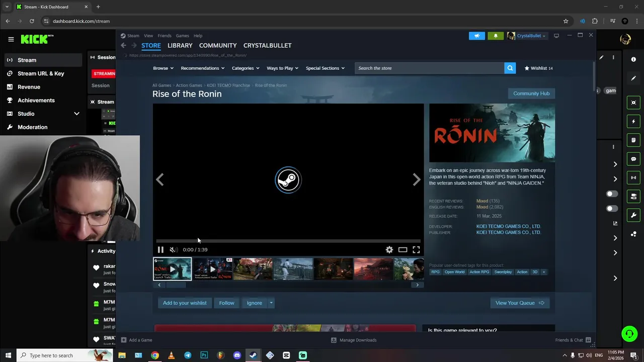Open dropdown arrow next to Ignore button
644x362 pixels.
[271, 303]
